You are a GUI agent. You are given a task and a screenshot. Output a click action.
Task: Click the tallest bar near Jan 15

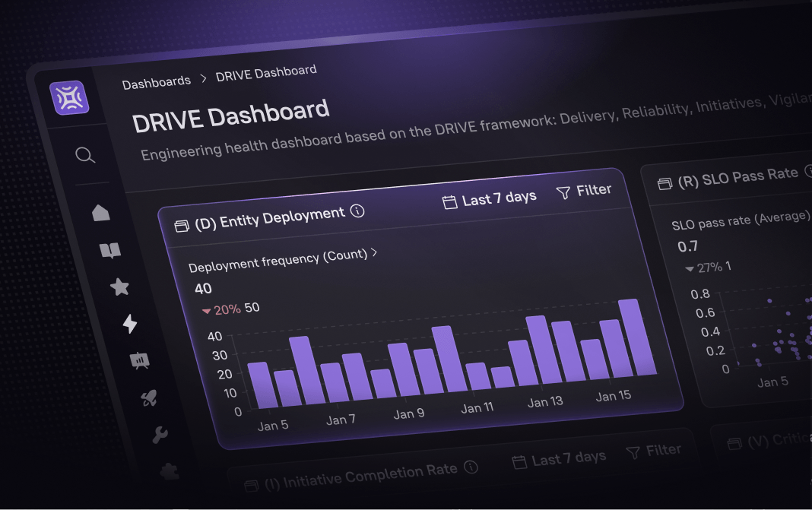[x=638, y=337]
